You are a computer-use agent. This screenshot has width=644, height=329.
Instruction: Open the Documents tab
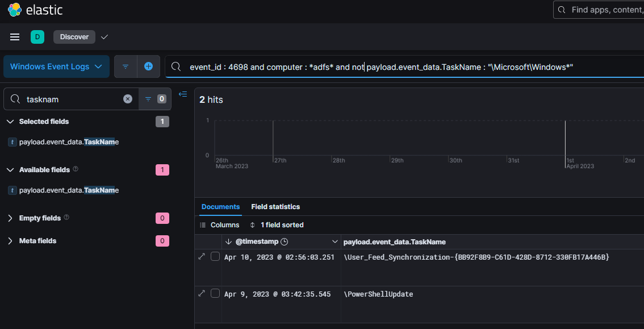click(220, 207)
